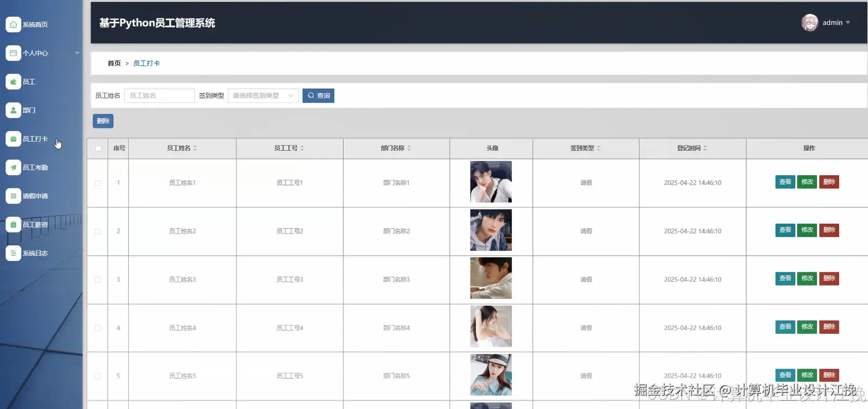Click 查看 for 员工姓名2 row

coord(785,230)
